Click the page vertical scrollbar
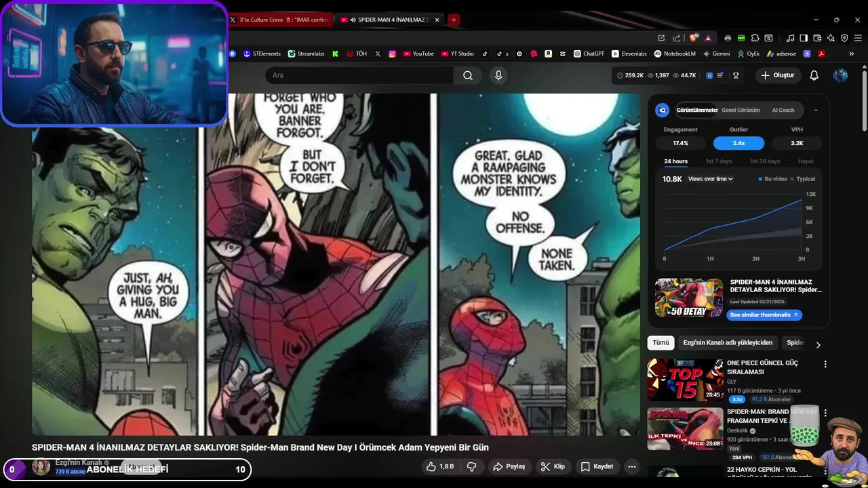The height and width of the screenshot is (488, 868). pos(864,102)
